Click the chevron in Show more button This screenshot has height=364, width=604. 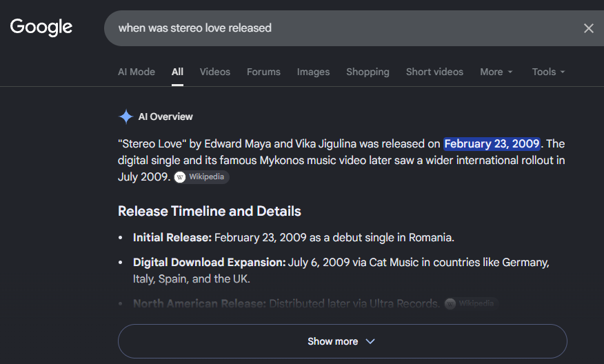370,342
